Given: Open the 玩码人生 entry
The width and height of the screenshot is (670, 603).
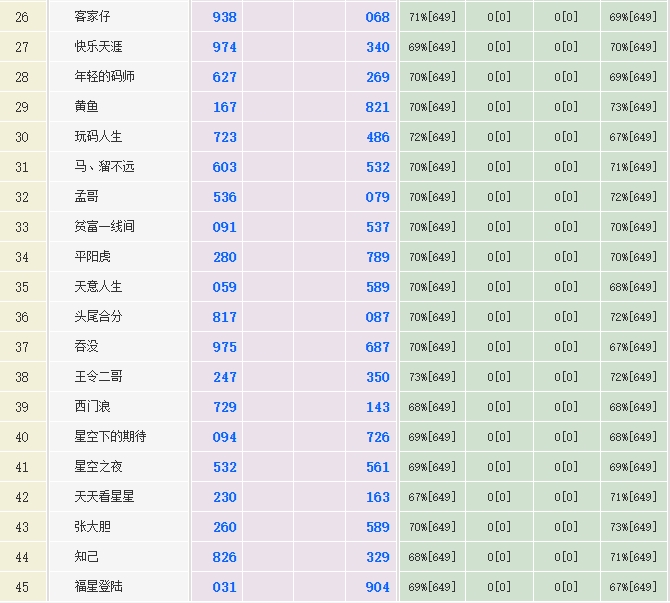Looking at the screenshot, I should tap(99, 137).
